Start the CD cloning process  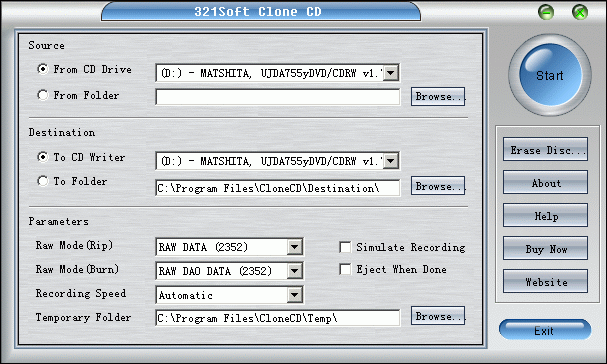550,75
